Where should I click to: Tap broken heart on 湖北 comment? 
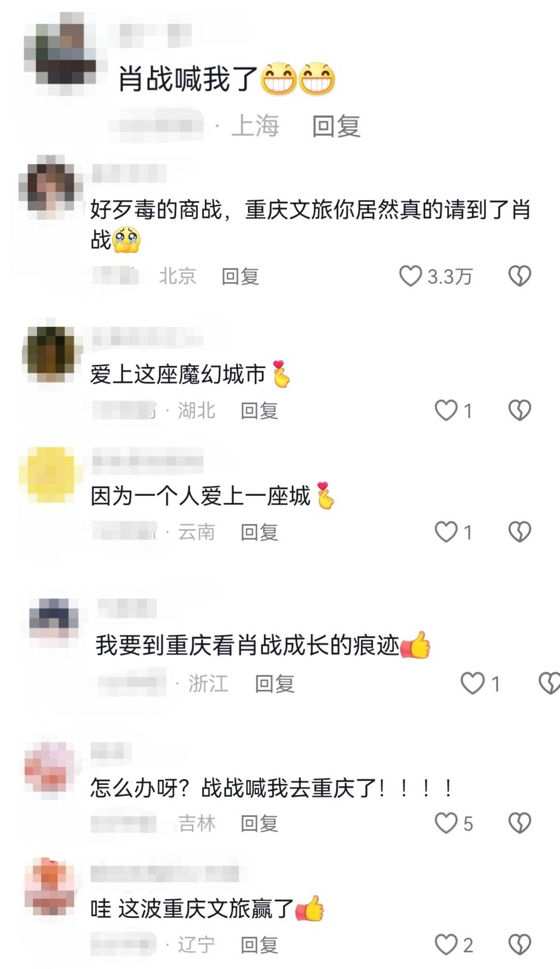pyautogui.click(x=520, y=410)
